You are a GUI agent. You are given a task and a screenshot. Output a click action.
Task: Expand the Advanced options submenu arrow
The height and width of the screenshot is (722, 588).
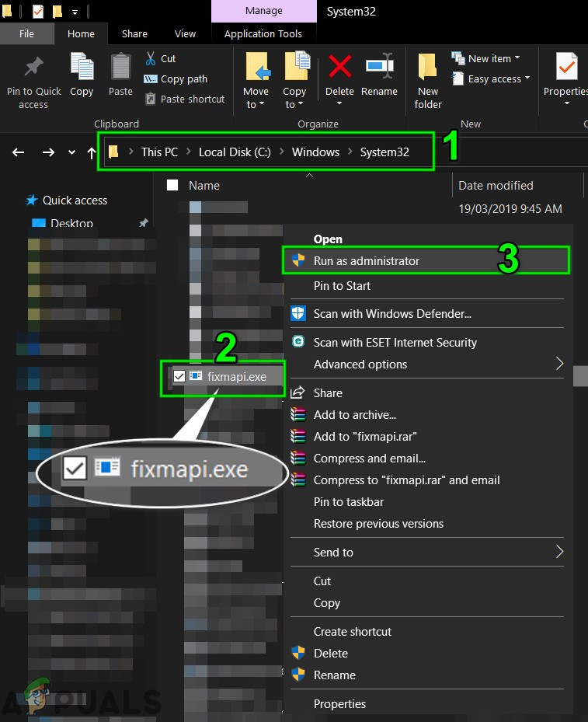click(559, 363)
